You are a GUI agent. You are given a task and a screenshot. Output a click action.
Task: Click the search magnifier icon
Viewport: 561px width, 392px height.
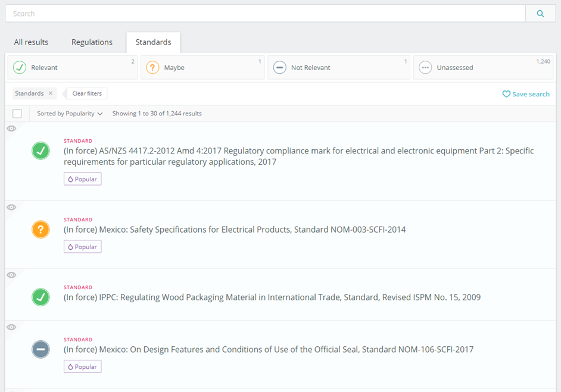point(540,12)
